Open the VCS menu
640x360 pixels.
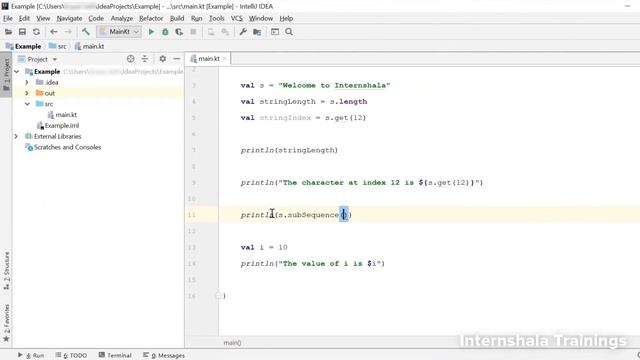coord(236,18)
